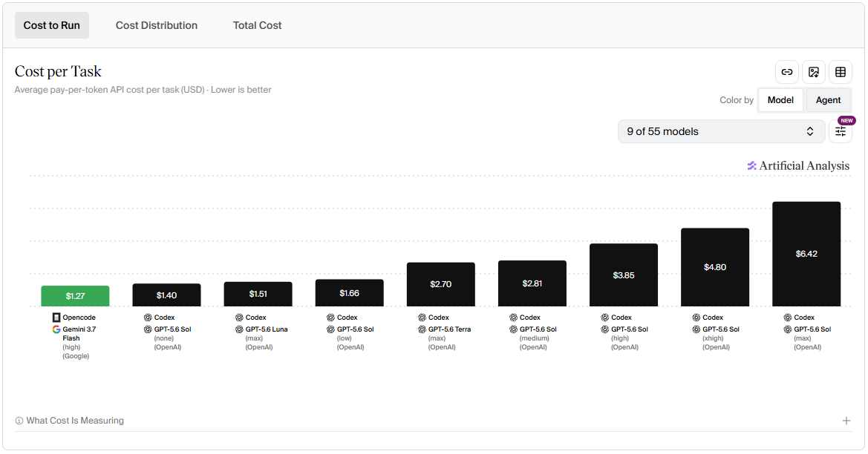Color the chart by Model
This screenshot has height=454, width=868.
coord(780,100)
